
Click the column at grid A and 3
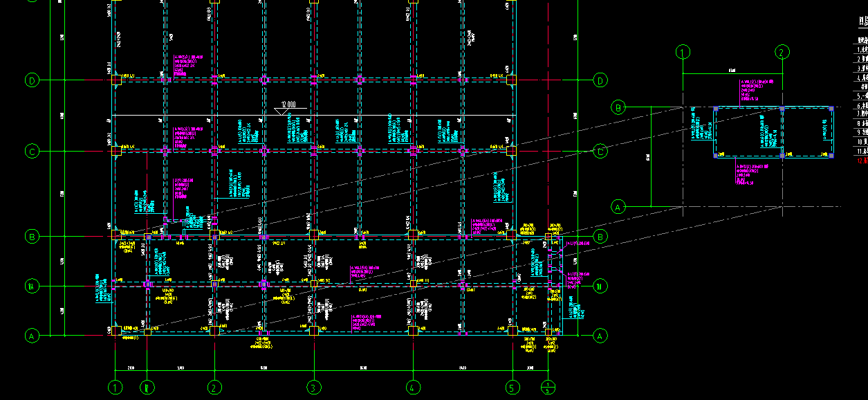tap(313, 331)
